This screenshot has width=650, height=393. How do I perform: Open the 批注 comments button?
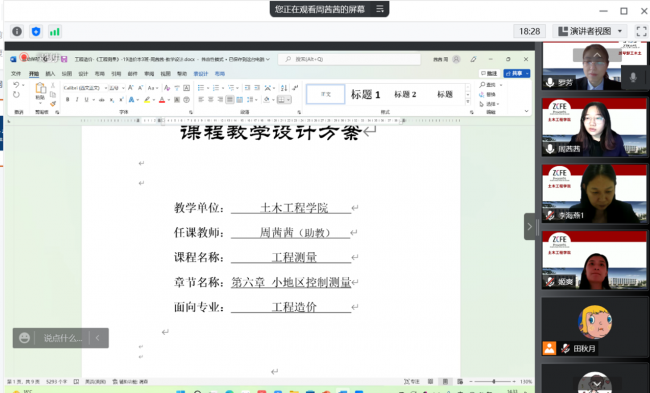click(489, 73)
